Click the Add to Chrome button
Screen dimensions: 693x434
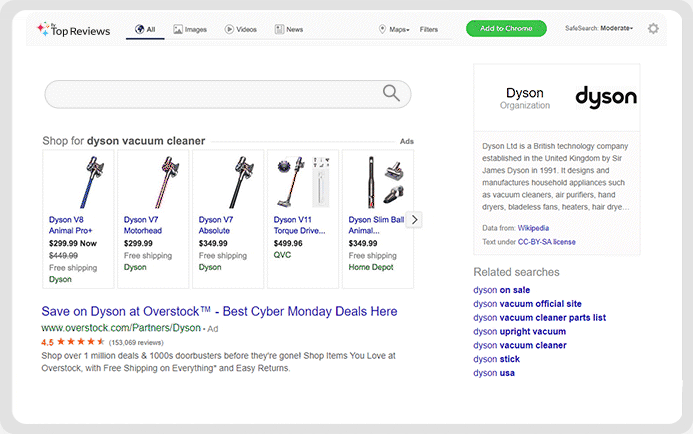point(506,28)
